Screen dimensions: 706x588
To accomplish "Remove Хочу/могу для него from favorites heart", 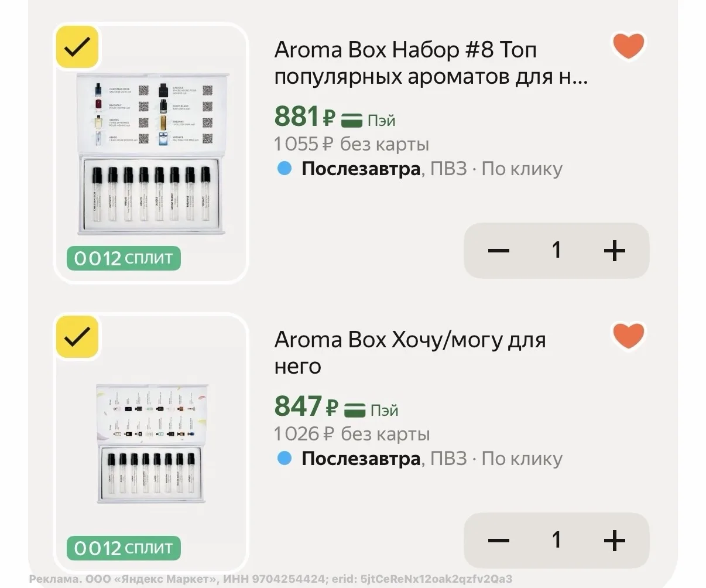I will coord(628,336).
